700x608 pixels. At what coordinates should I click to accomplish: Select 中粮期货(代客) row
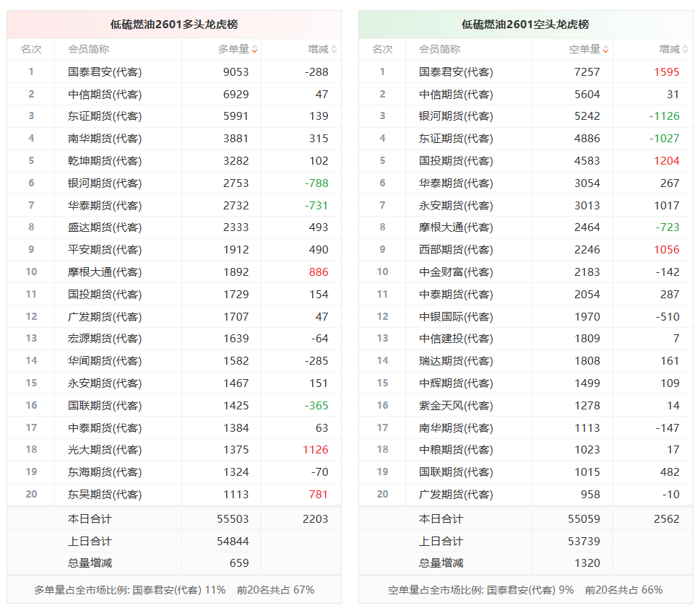click(x=525, y=450)
